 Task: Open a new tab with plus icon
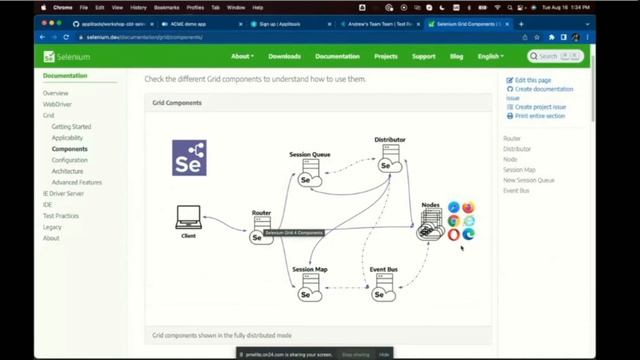point(521,24)
